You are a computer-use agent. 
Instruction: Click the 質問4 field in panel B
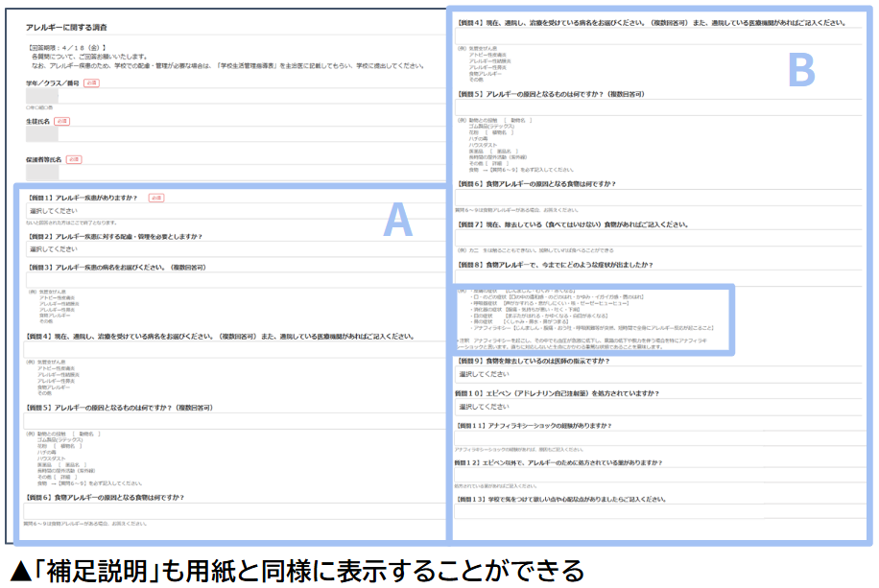pyautogui.click(x=658, y=35)
